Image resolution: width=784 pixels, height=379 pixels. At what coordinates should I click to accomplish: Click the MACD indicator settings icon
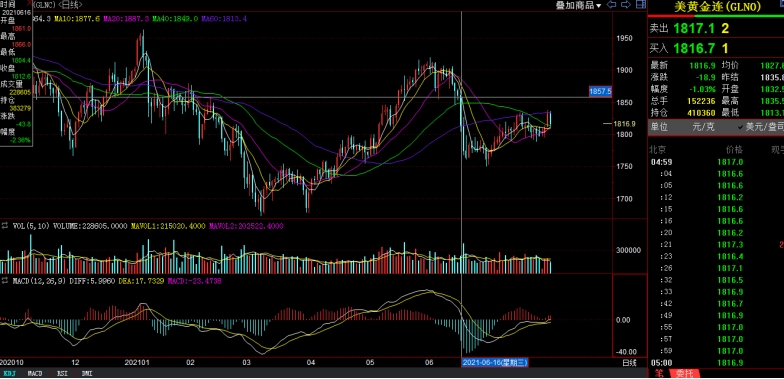[x=6, y=282]
